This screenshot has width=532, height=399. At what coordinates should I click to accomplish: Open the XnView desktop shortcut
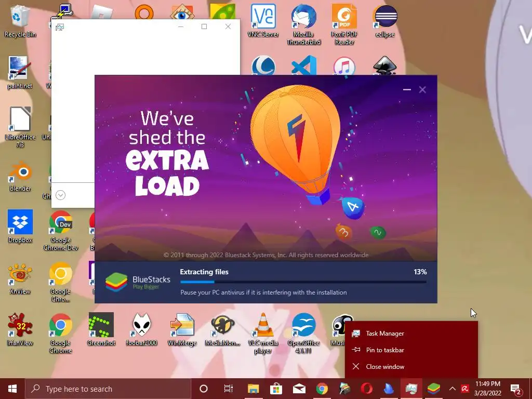[x=20, y=279]
